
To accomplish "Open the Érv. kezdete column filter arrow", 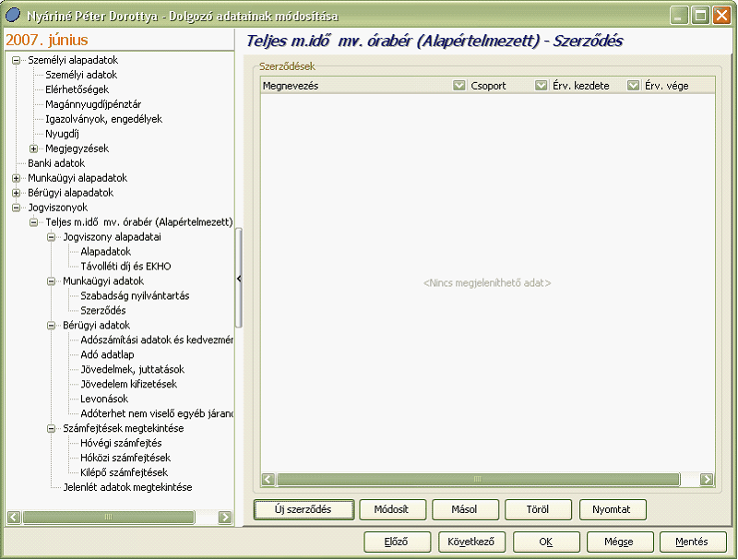I will (633, 86).
